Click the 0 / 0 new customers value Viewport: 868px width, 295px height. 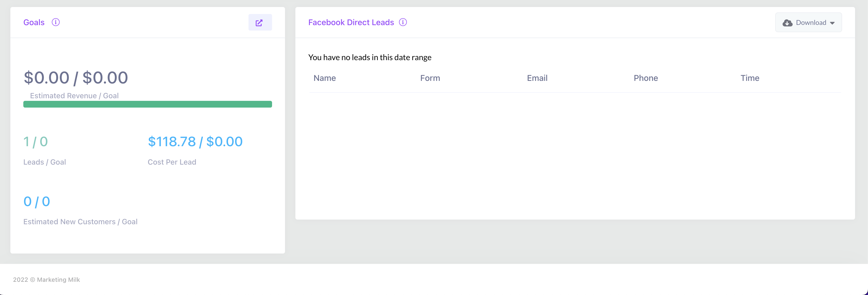pos(37,201)
